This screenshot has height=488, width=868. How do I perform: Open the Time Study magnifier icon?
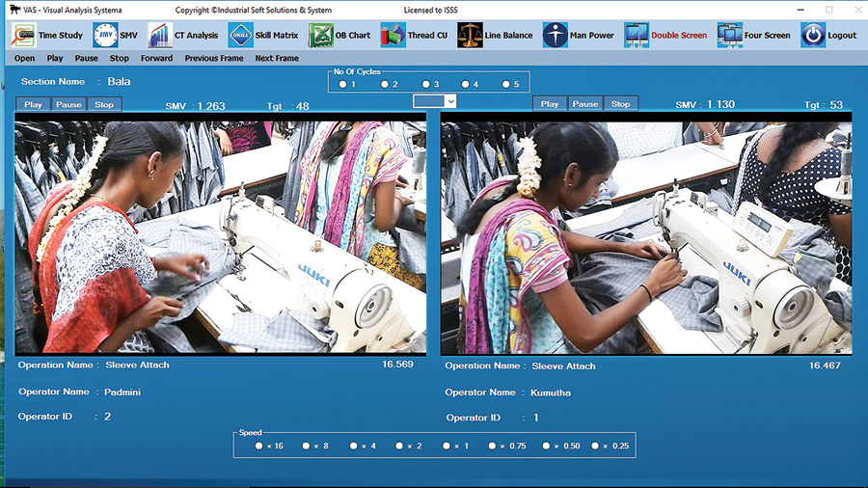(23, 35)
